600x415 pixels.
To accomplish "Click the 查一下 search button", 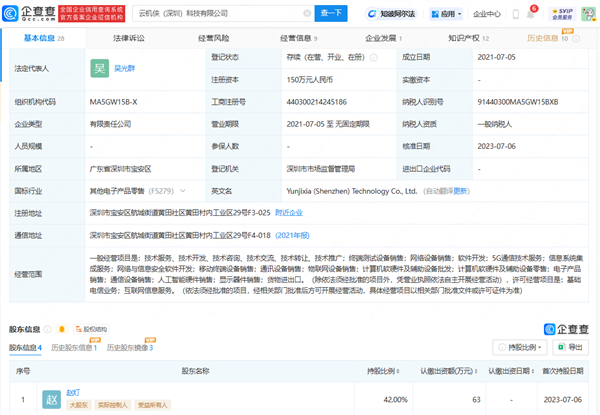I will (331, 13).
